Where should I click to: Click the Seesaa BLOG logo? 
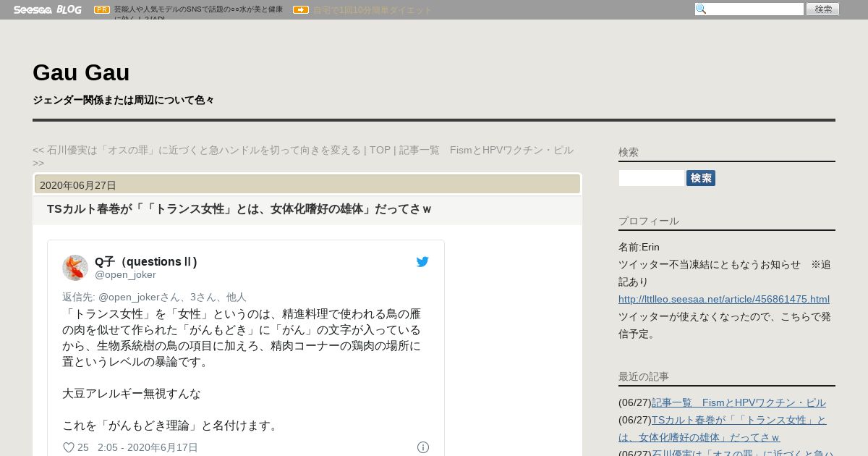click(48, 9)
